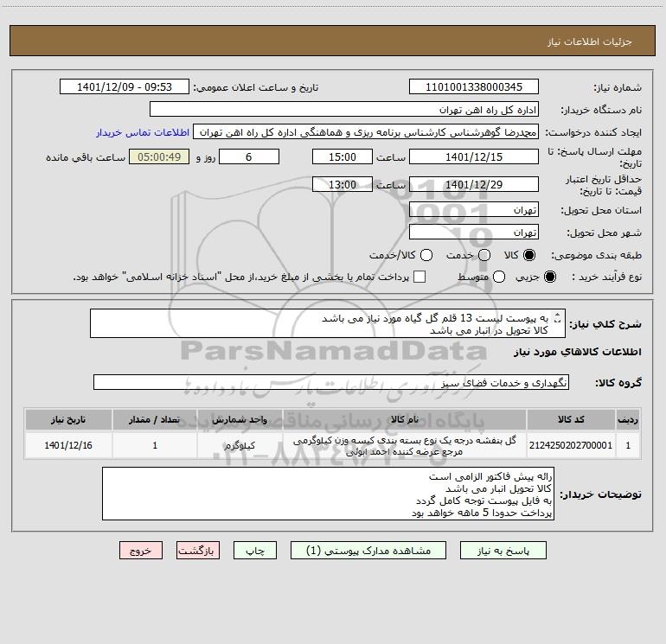The width and height of the screenshot is (666, 644).
Task: Click the need number field 1101001338000345
Action: (474, 87)
